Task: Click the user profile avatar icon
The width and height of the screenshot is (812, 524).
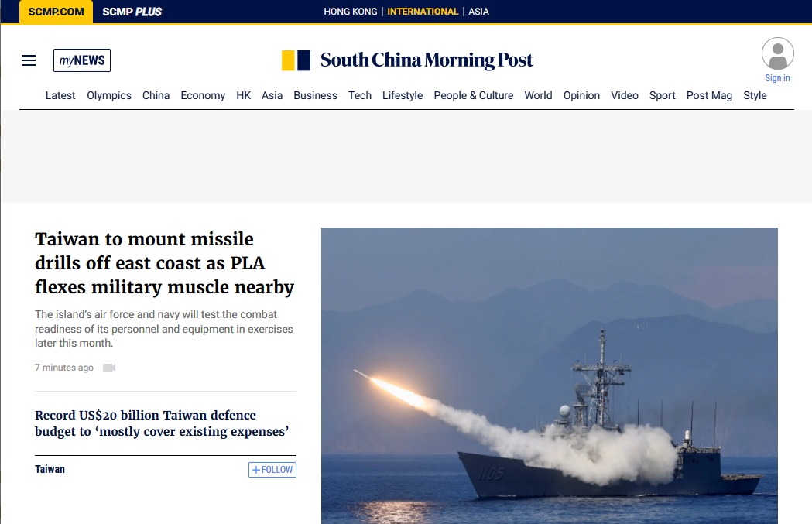Action: (777, 53)
